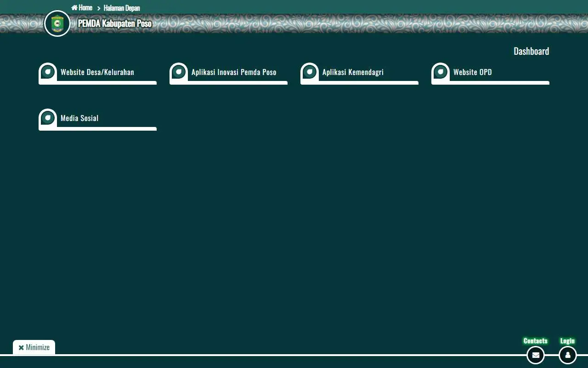
Task: Expand the Aplikasi Inovasi Pemda Poso category
Action: [x=228, y=74]
